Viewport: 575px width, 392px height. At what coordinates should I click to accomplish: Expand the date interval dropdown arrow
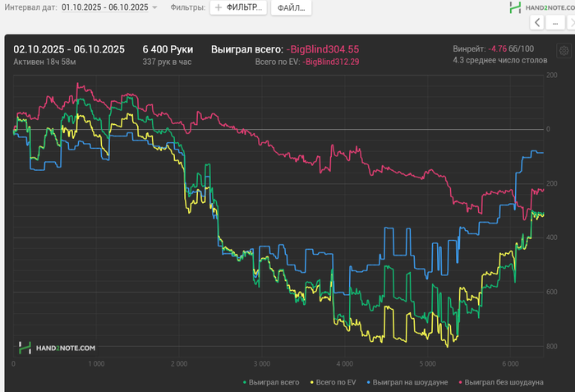pos(154,7)
